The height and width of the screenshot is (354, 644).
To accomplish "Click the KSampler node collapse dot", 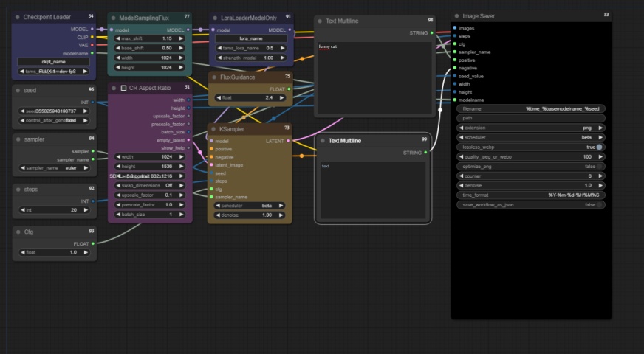I will (x=213, y=129).
